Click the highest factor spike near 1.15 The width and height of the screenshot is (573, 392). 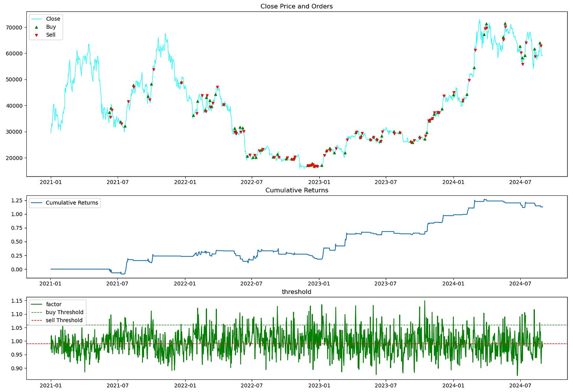[x=424, y=301]
